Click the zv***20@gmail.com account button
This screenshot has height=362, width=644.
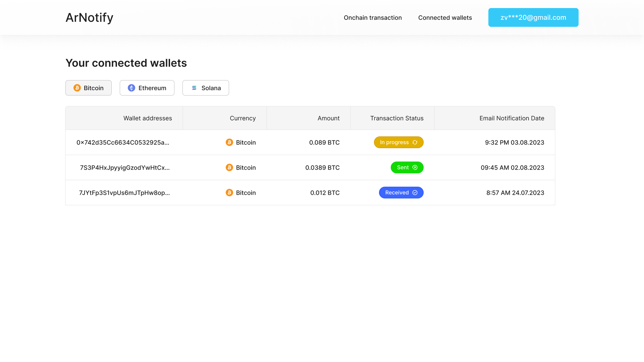533,17
